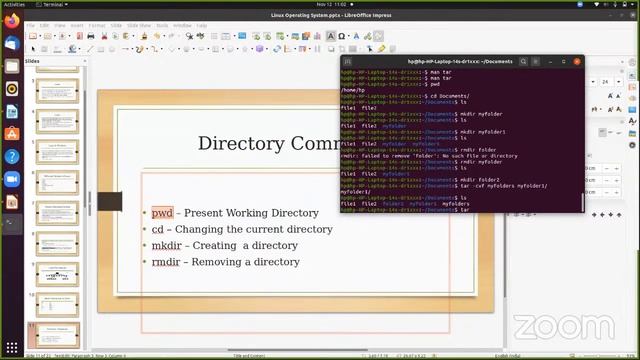Expand the Curves and Polygons dropdown

147,49
